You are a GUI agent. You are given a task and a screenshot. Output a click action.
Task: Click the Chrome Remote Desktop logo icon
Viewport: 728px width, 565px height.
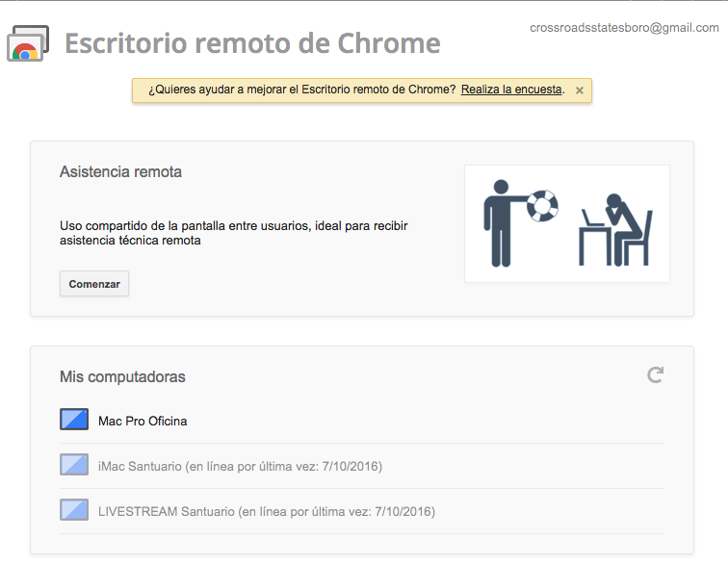click(28, 43)
